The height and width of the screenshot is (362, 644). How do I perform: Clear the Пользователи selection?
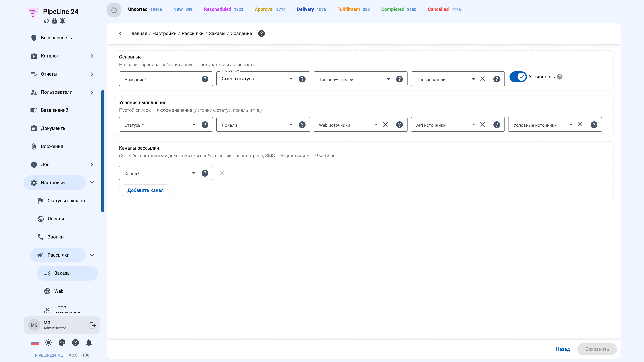tap(482, 79)
